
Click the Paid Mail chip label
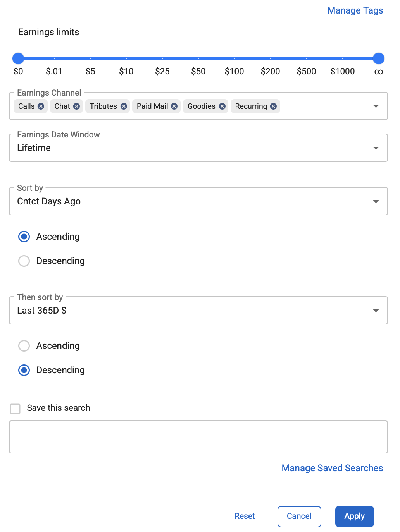pos(152,106)
